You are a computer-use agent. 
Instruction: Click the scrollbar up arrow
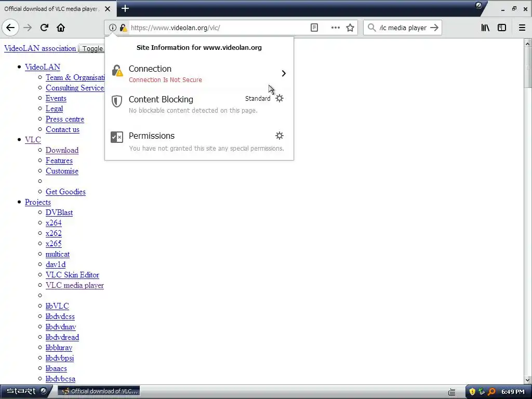tap(528, 43)
